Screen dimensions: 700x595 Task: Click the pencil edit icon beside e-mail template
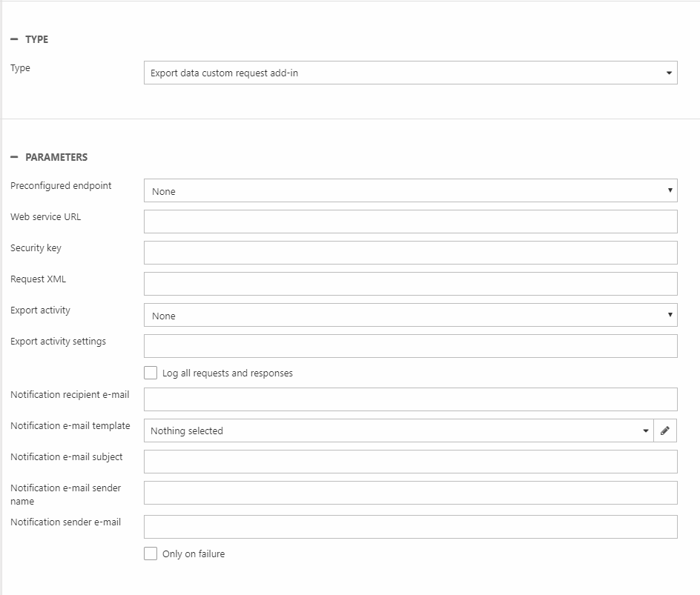point(665,431)
